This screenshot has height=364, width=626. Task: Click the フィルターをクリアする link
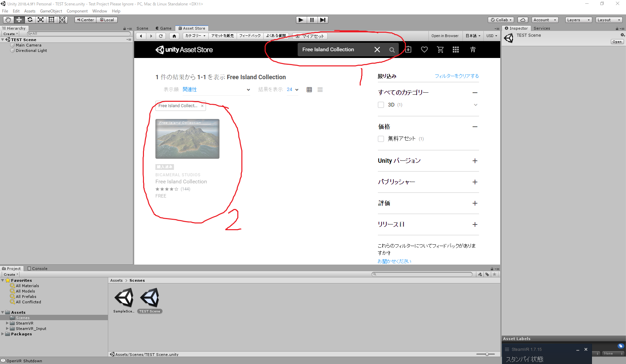tap(457, 76)
